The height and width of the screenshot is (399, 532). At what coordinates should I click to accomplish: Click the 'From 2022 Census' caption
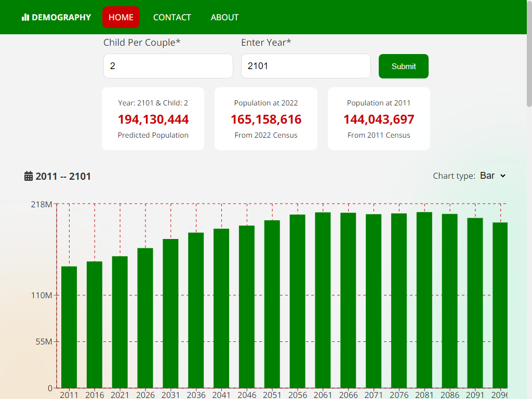(x=266, y=135)
